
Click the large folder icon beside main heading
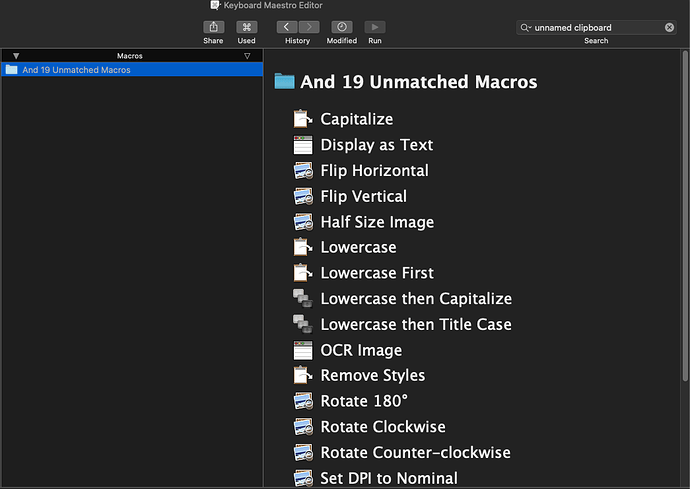[284, 81]
